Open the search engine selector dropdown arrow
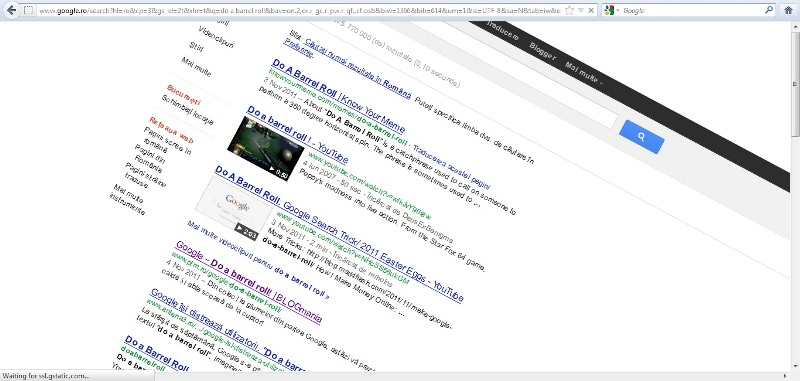 (618, 10)
